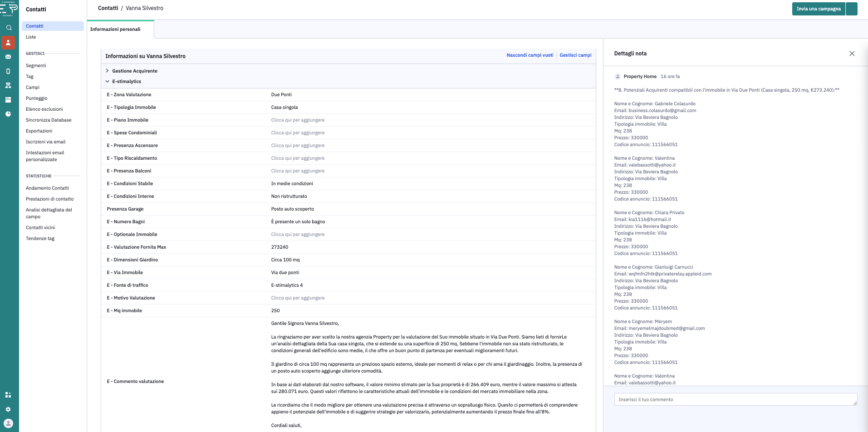The image size is (868, 432).
Task: Collapse the E-stimalytics section
Action: [126, 82]
